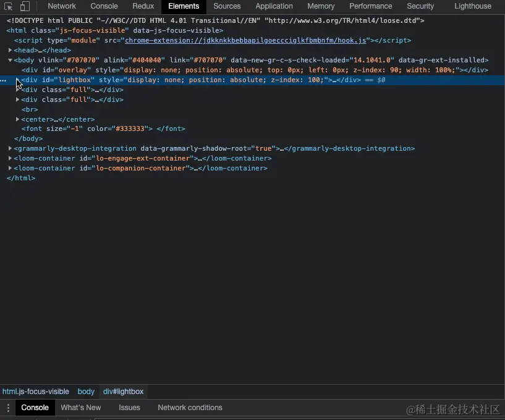Select the DOCTYPE declaration line
505x420 pixels.
click(215, 20)
